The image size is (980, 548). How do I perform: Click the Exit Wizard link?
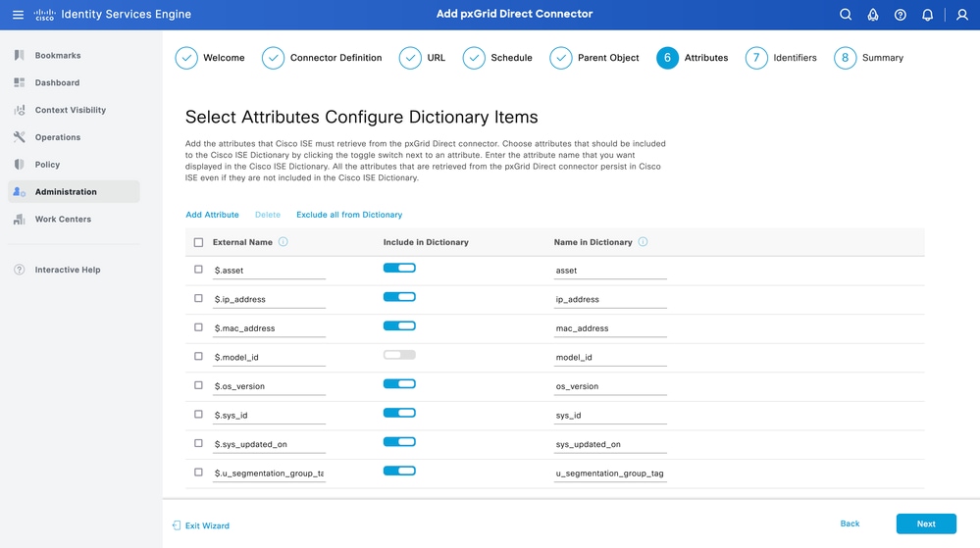point(207,525)
